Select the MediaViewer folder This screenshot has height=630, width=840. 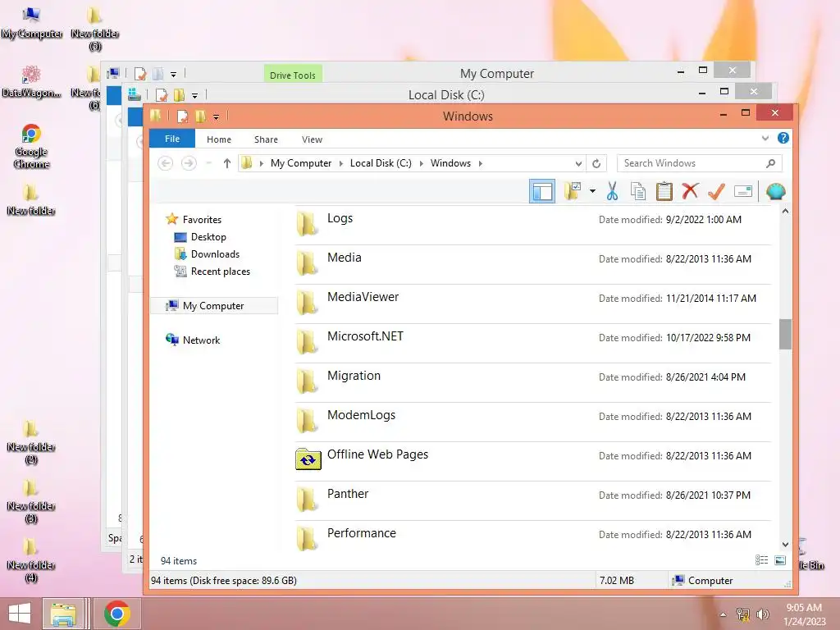click(533, 304)
